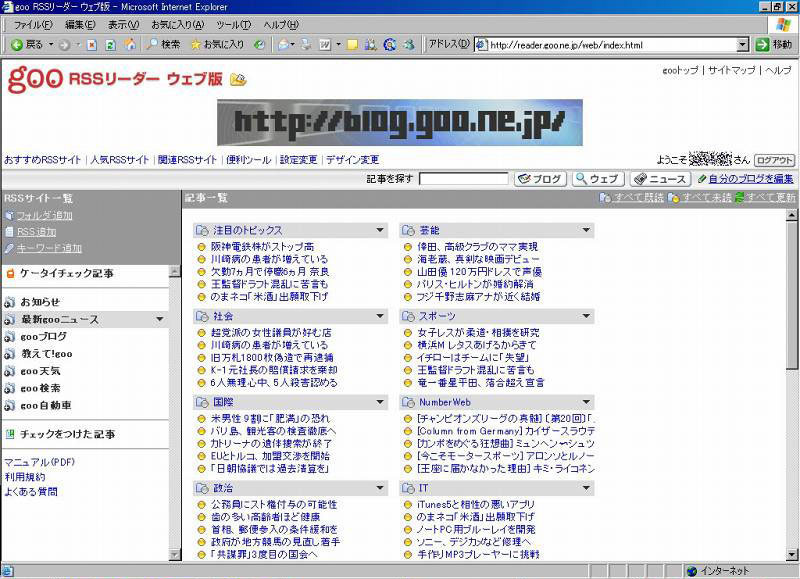Click the 国際 folder icon
The width and height of the screenshot is (800, 579).
pyautogui.click(x=202, y=402)
